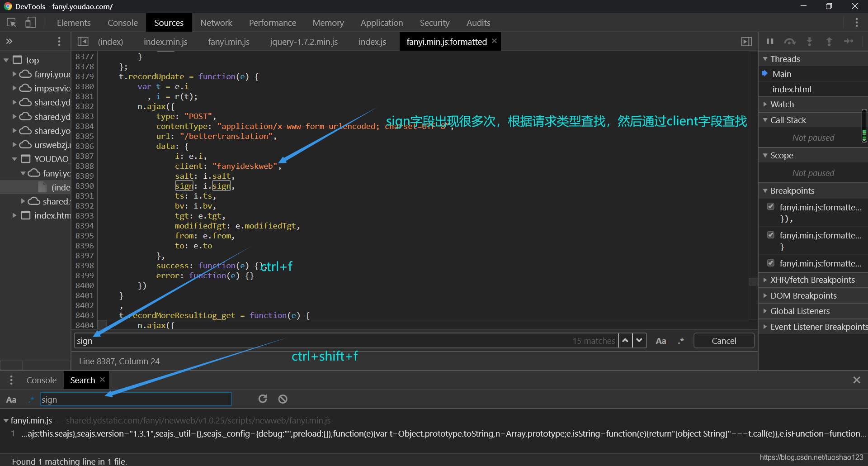Open the Application panel tab
Image resolution: width=868 pixels, height=466 pixels.
[x=382, y=23]
